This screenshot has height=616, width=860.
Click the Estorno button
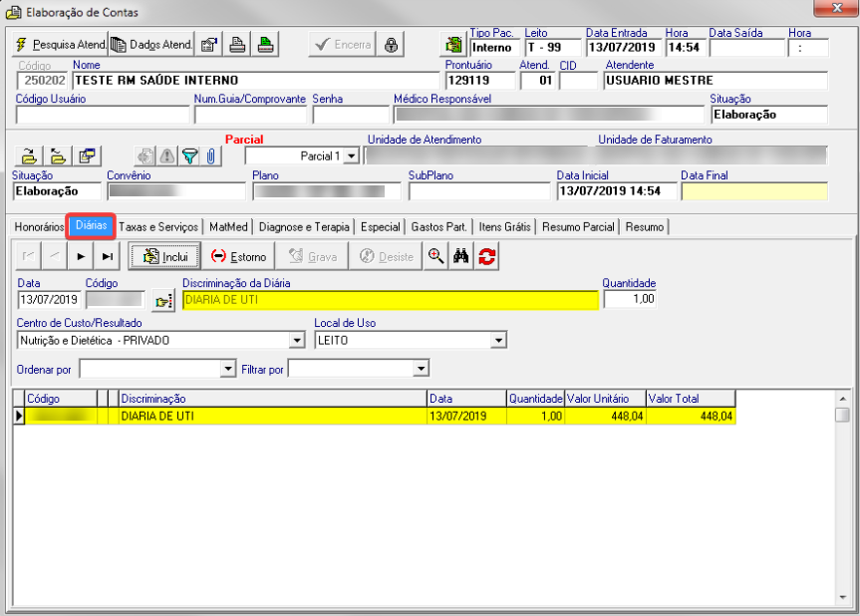point(238,256)
